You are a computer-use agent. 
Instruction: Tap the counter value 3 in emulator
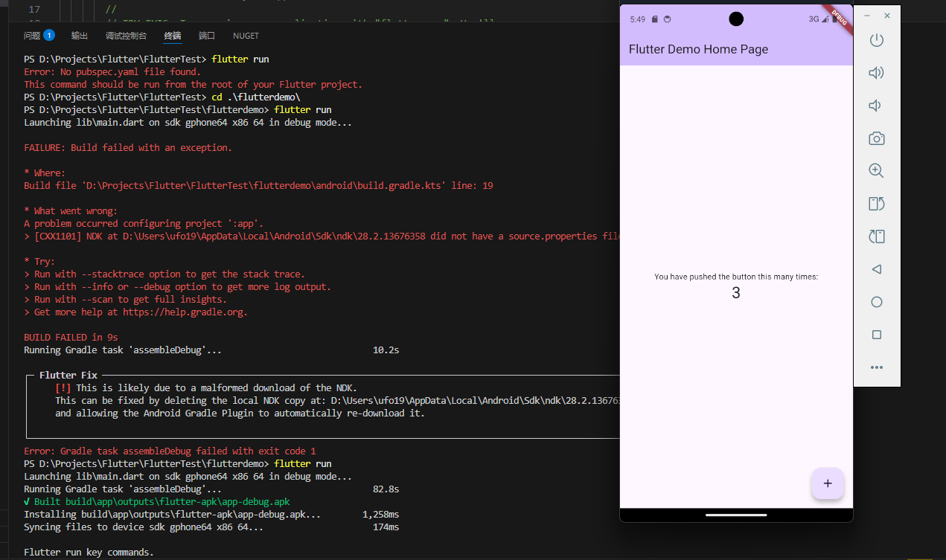tap(736, 293)
